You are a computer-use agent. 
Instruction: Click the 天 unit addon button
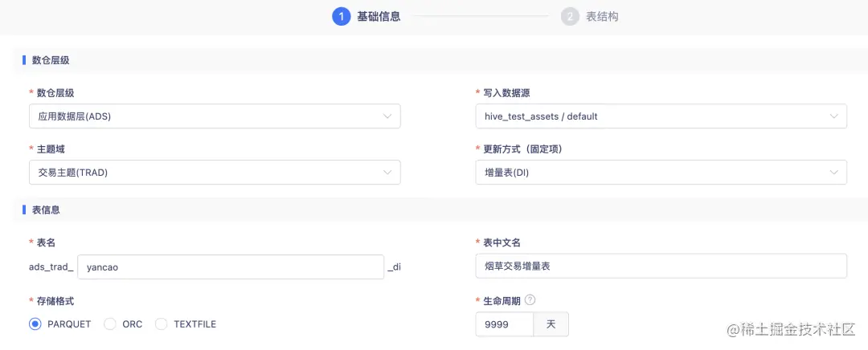(x=551, y=324)
